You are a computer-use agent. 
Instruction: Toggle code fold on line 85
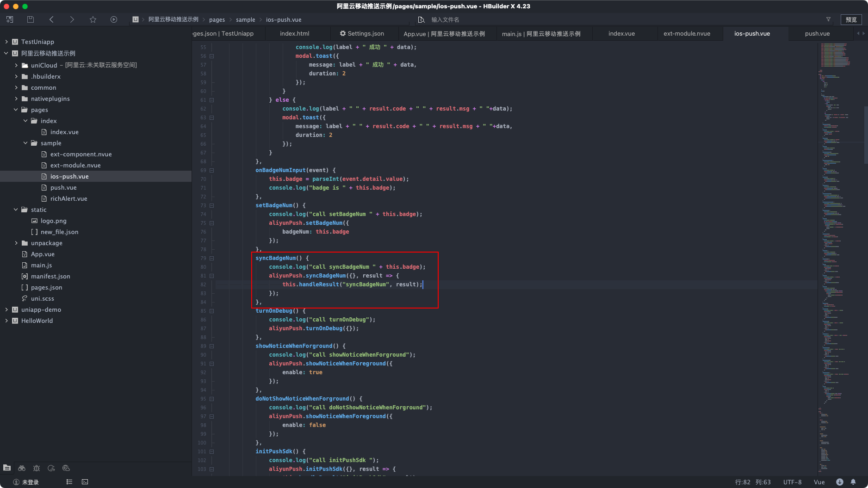212,311
